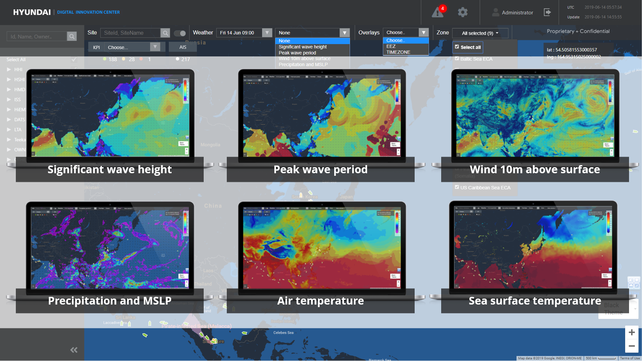Click the Id, Name, Owner search field
Screen dimensions: 644x361
pyautogui.click(x=37, y=36)
